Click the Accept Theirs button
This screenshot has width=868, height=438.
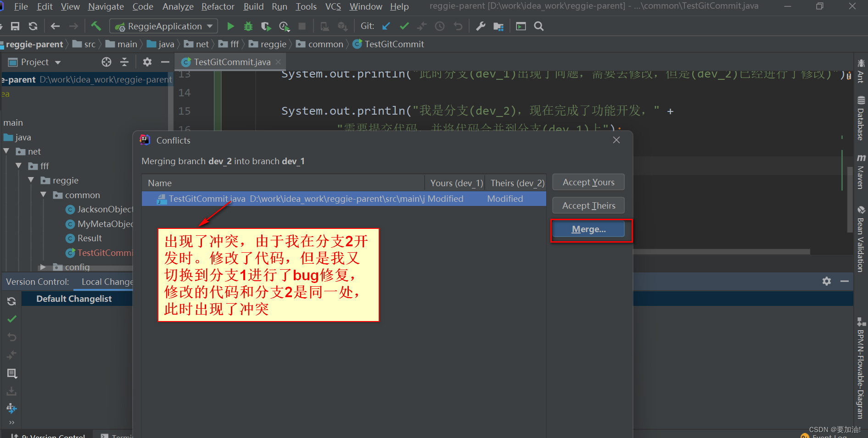coord(588,205)
